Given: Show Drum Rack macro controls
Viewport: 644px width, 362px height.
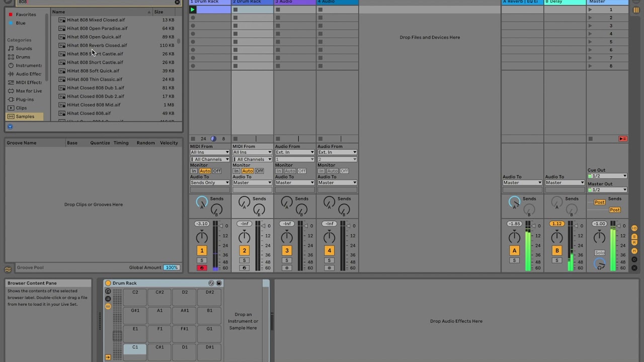Looking at the screenshot, I should click(x=108, y=292).
